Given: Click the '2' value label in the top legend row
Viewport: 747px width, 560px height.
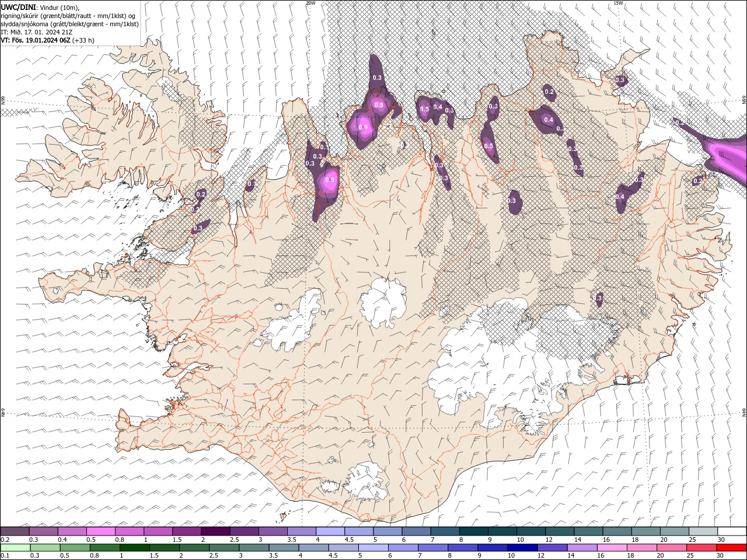Looking at the screenshot, I should pos(203,540).
